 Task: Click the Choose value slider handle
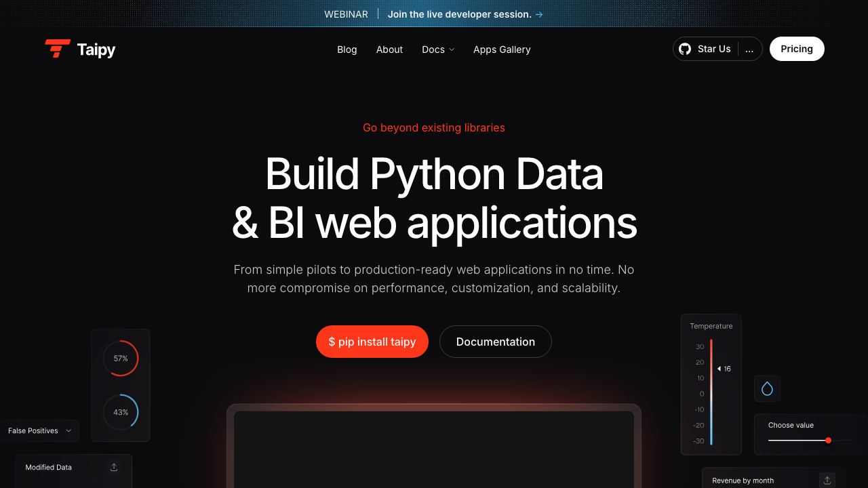pos(828,441)
